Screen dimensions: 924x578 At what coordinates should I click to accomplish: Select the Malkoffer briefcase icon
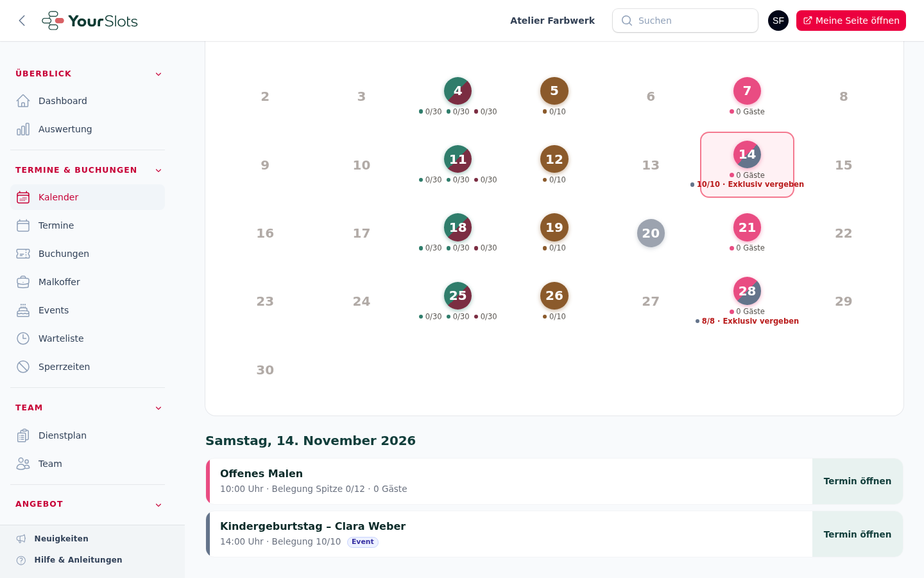[x=23, y=282]
